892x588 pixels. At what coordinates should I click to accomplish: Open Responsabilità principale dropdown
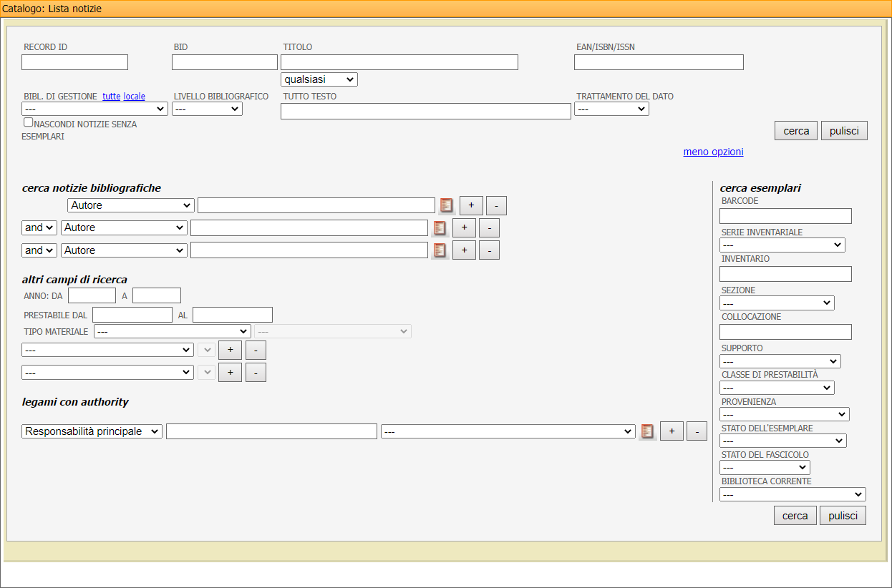pyautogui.click(x=92, y=431)
